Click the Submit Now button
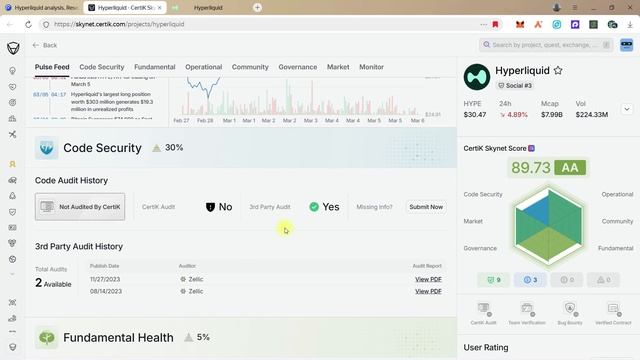Viewport: 640px width, 360px height. [x=426, y=207]
